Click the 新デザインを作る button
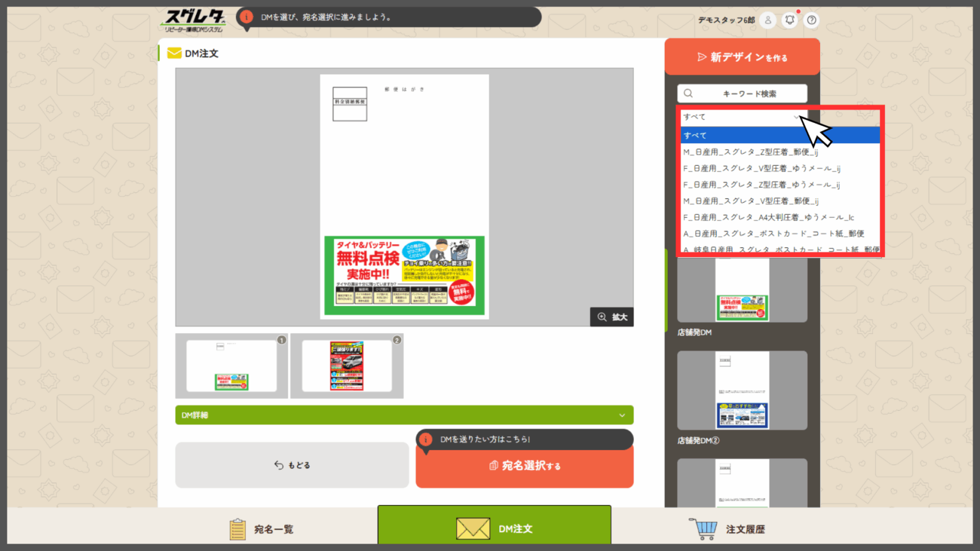Image resolution: width=980 pixels, height=551 pixels. 742,58
